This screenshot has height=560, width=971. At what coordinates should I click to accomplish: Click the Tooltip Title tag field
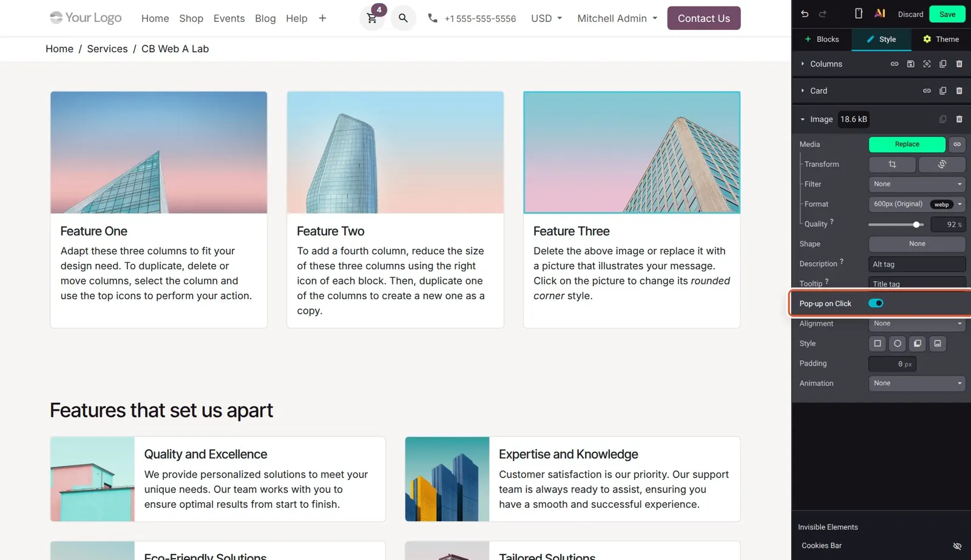coord(917,283)
